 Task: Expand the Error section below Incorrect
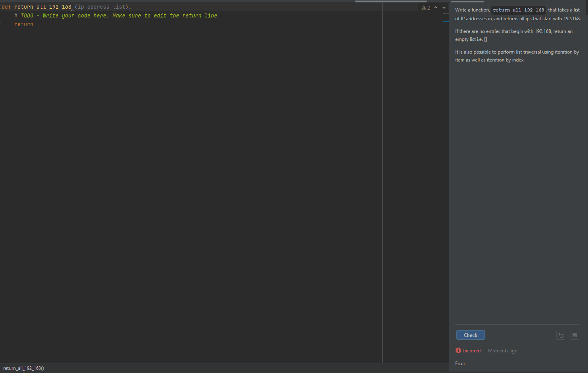pos(460,363)
